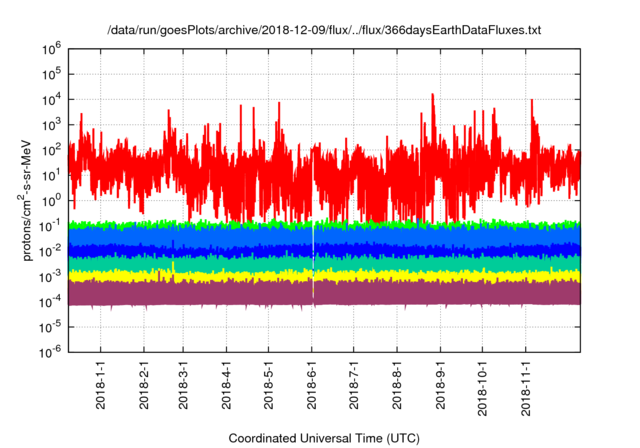Click the file path title above the chart
This screenshot has width=640, height=448.
click(x=324, y=30)
